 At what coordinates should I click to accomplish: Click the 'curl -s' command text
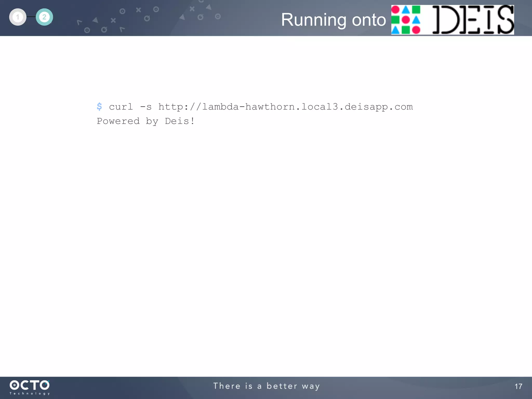click(130, 107)
